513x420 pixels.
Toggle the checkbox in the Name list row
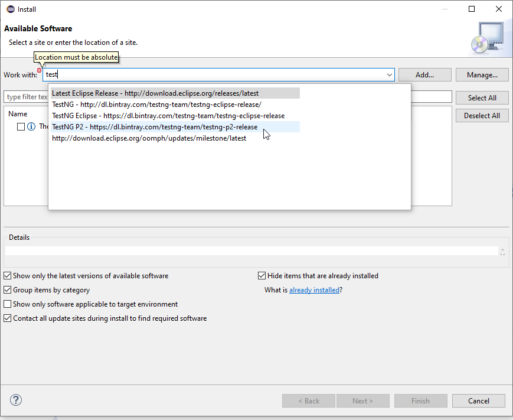point(21,126)
